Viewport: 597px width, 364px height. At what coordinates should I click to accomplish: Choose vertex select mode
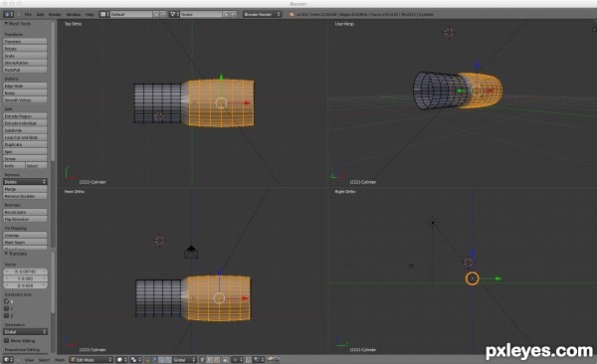pos(203,359)
